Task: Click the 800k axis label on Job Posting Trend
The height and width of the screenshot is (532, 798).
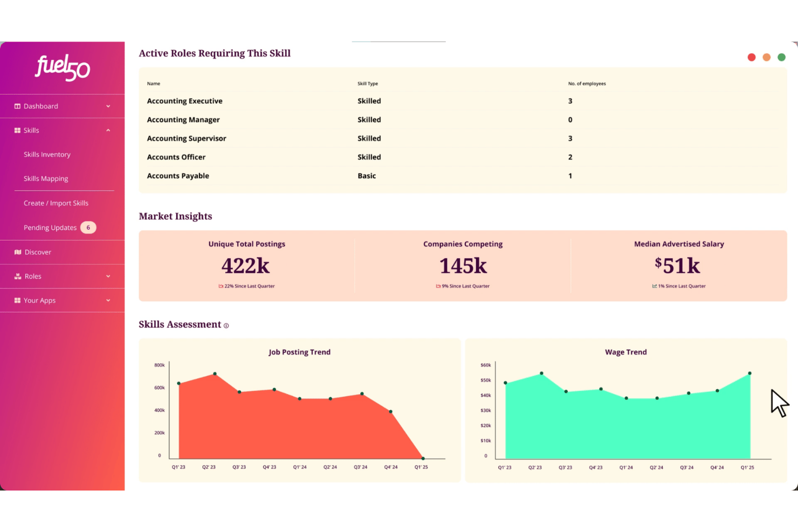Action: pos(160,365)
